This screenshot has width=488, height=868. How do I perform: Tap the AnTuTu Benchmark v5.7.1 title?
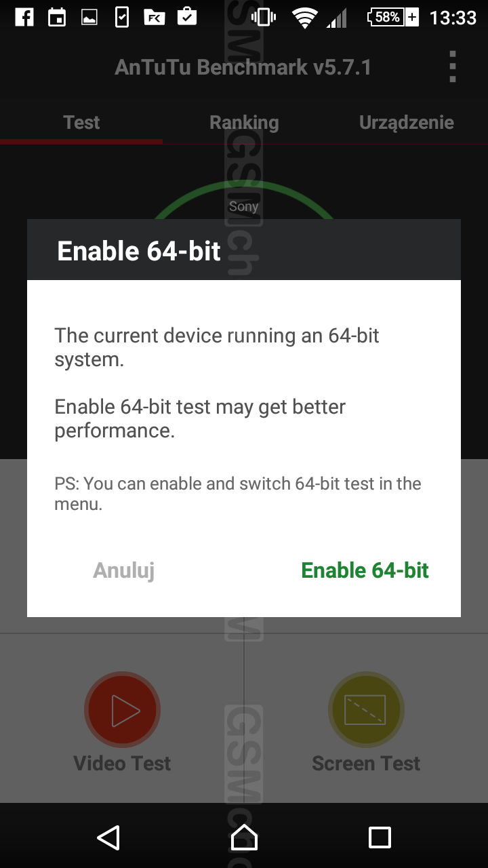point(243,67)
